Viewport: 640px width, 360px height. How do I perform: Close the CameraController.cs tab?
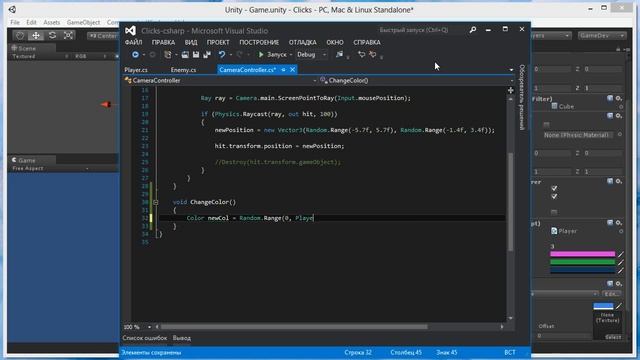[293, 70]
